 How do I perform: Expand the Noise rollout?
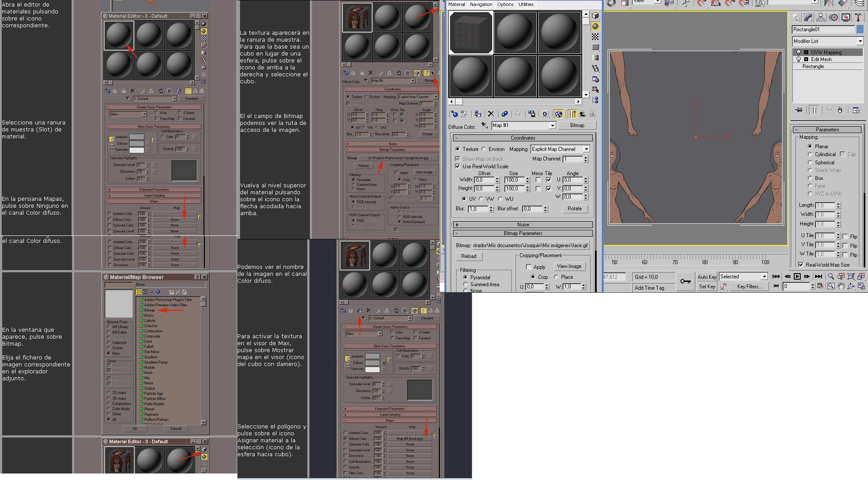click(x=523, y=225)
